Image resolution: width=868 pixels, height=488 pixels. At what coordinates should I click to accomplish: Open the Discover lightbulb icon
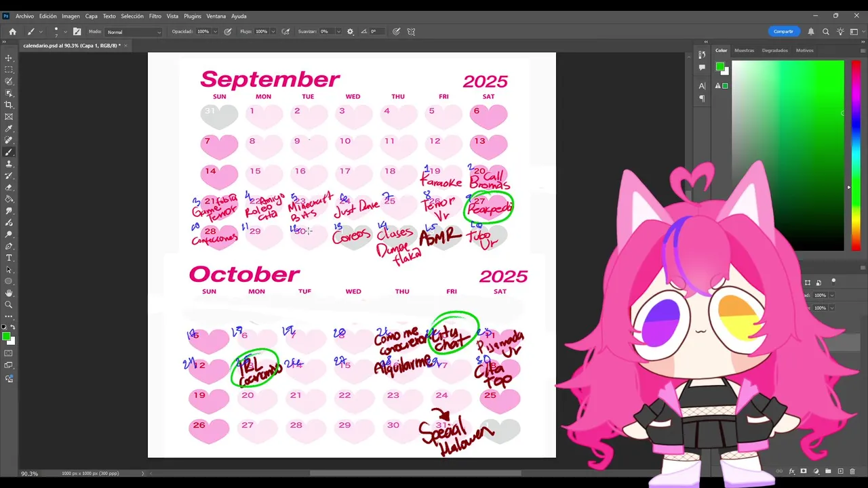point(840,31)
